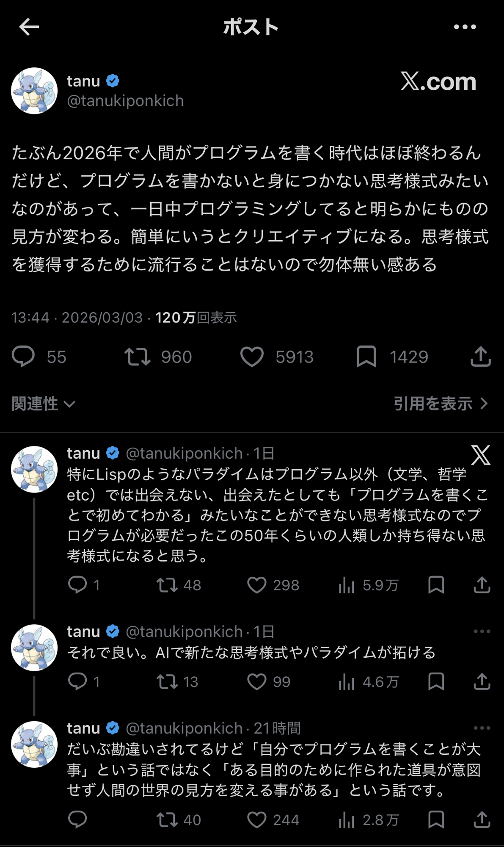Viewport: 504px width, 847px height.
Task: Open the 120万回表示 view count
Action: [196, 318]
